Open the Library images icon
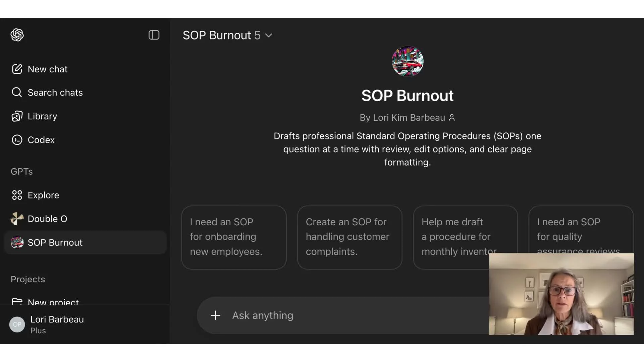This screenshot has height=362, width=644. click(x=17, y=116)
